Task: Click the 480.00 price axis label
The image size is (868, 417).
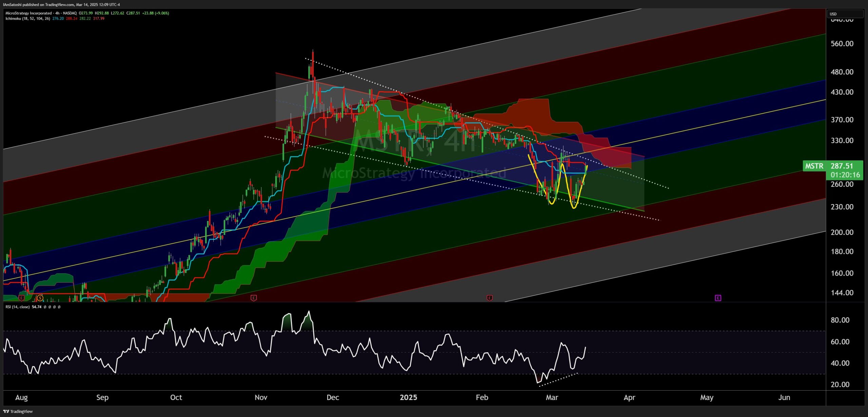Action: coord(842,72)
